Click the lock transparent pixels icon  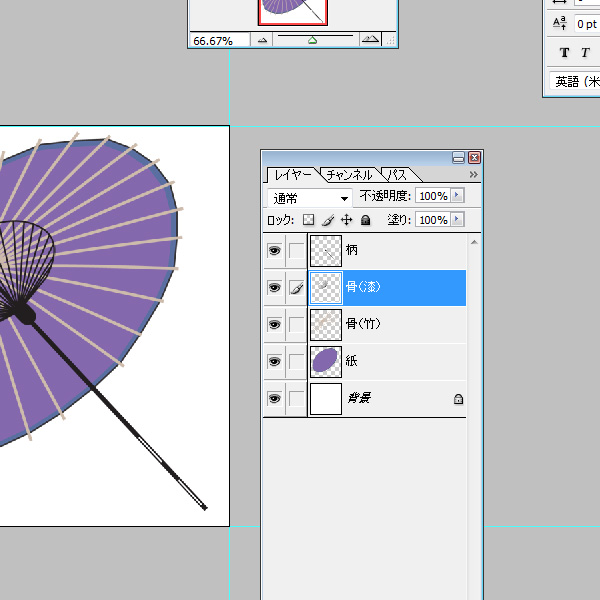308,220
